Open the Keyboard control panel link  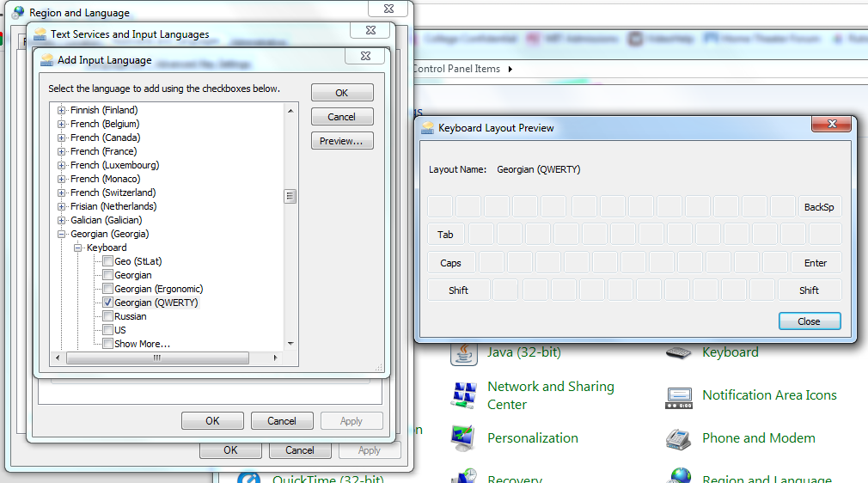[730, 352]
